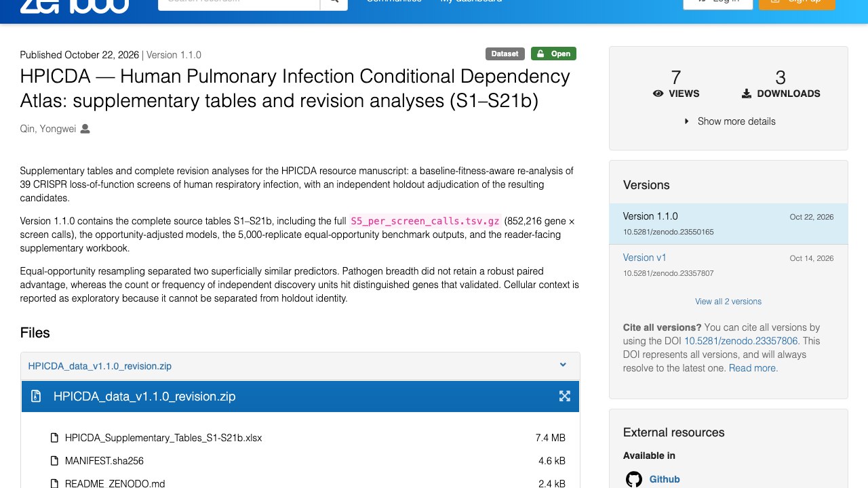The image size is (868, 488).
Task: Click Read more link about citing
Action: [x=753, y=368]
